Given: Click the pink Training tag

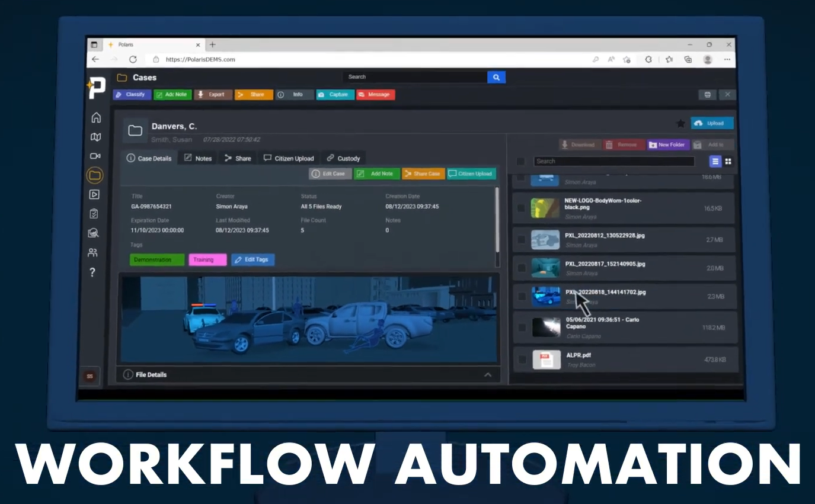Looking at the screenshot, I should (207, 260).
